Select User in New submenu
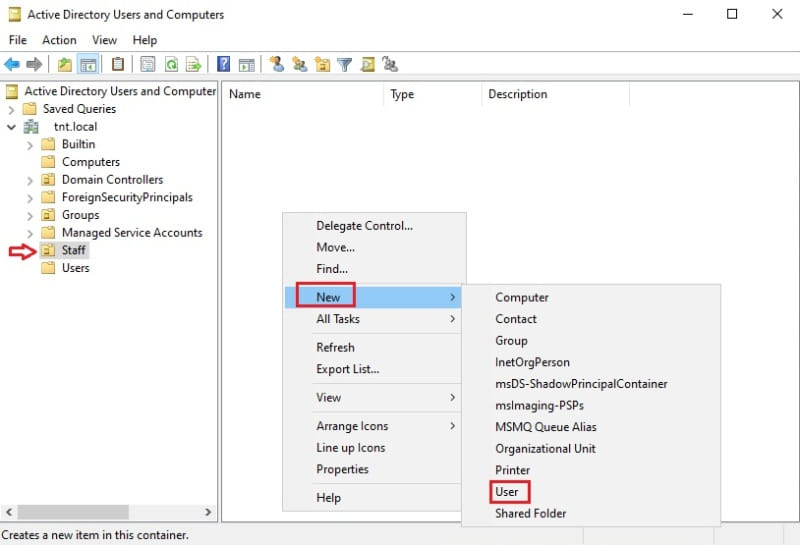 pyautogui.click(x=591, y=492)
